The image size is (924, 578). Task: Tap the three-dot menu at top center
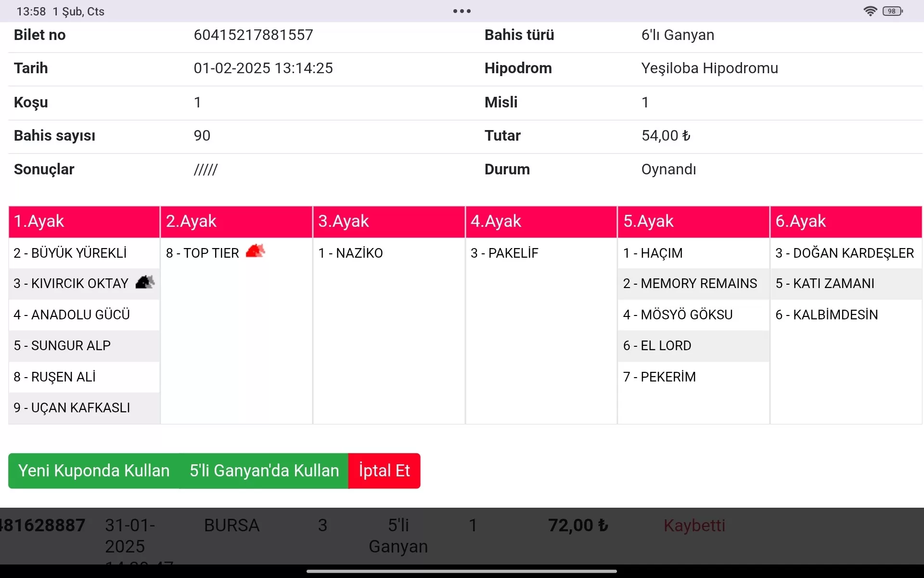pyautogui.click(x=462, y=11)
